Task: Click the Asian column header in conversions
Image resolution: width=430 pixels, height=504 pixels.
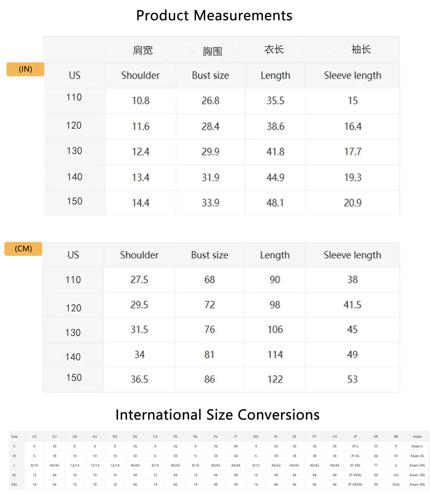Action: pyautogui.click(x=417, y=437)
